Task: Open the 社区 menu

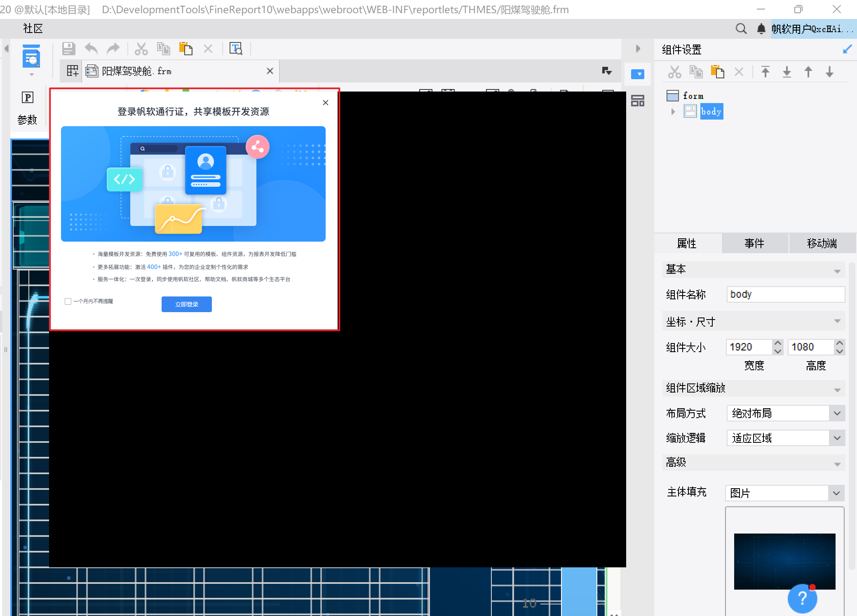Action: pos(33,28)
